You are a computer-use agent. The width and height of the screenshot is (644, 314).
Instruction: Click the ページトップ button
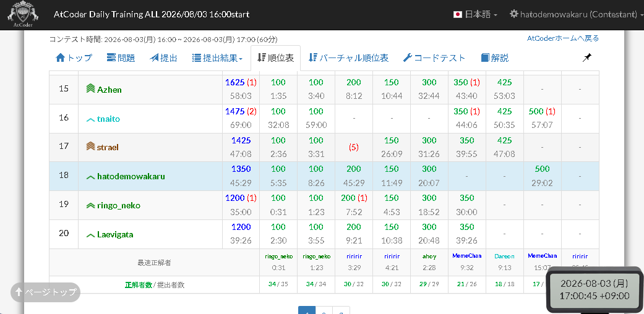pos(46,292)
